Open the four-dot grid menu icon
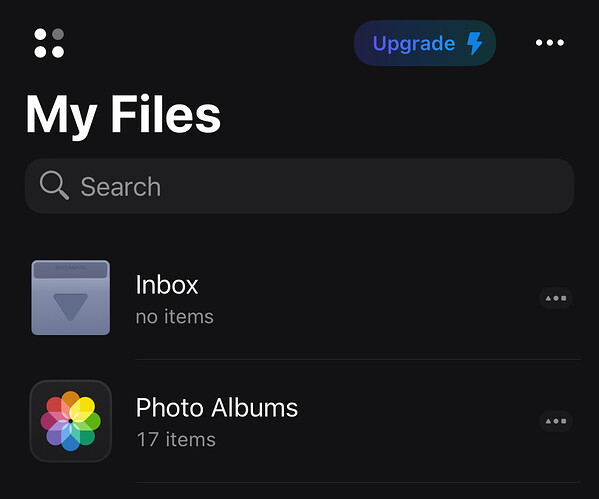Screen dimensions: 599x499 49,43
